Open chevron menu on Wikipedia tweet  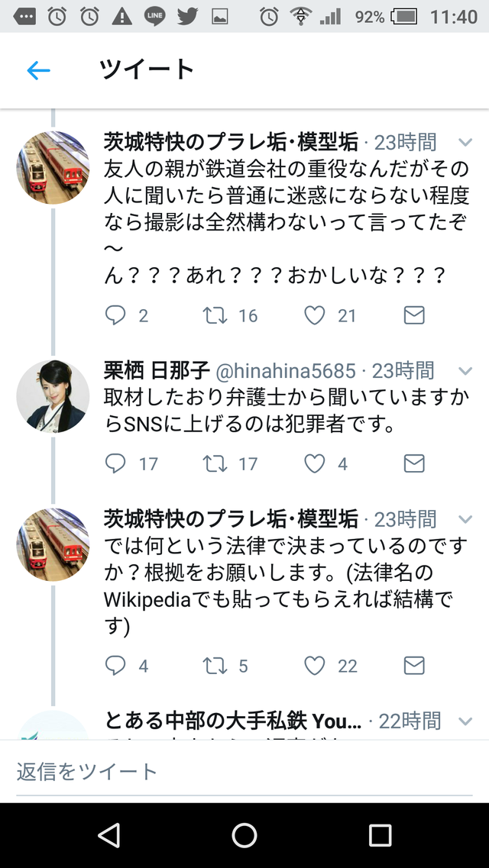[465, 519]
